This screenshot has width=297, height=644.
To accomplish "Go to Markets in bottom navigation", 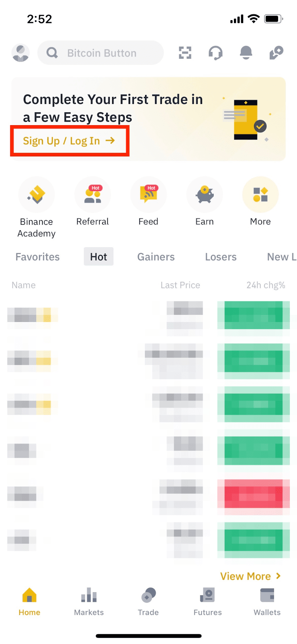I will [89, 601].
